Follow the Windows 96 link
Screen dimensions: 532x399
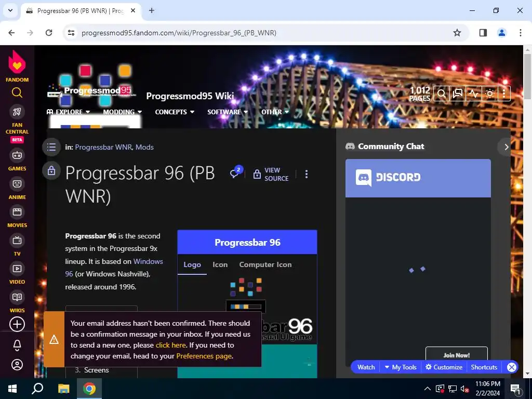coord(114,268)
